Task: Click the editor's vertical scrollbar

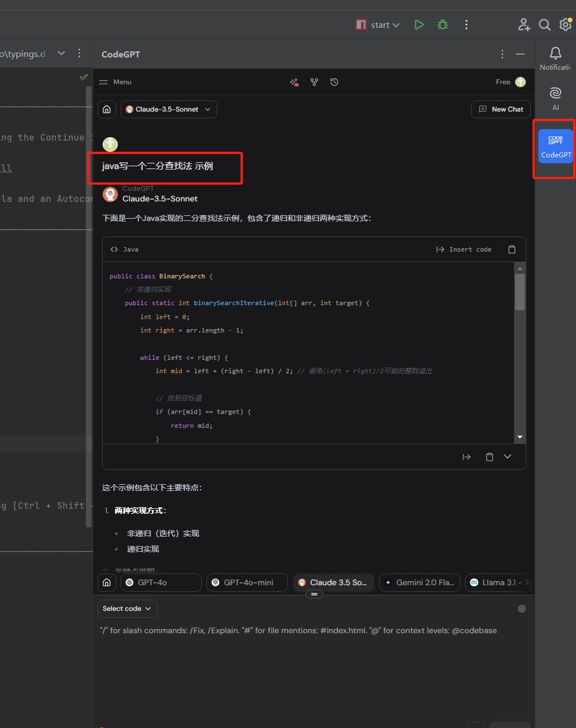Action: (88, 307)
